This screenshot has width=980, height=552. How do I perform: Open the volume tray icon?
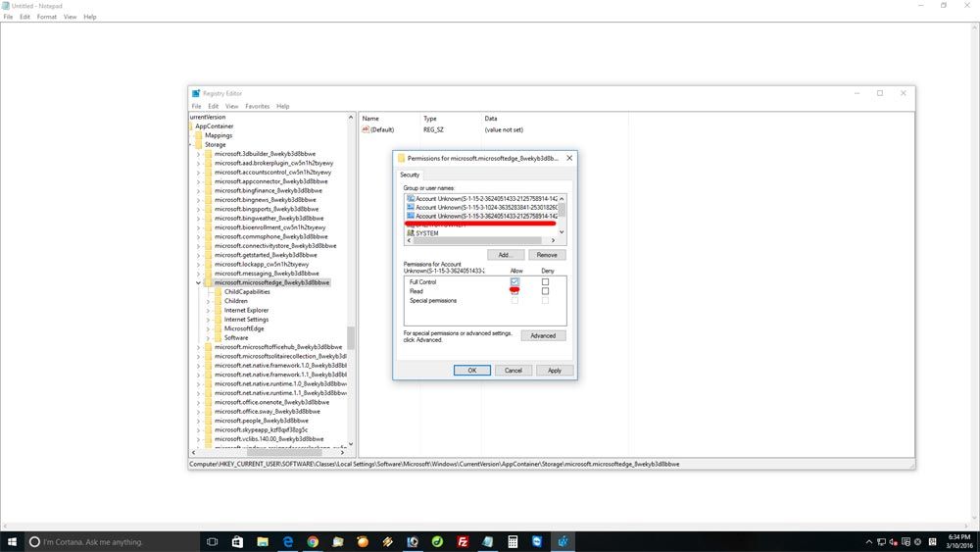893,541
